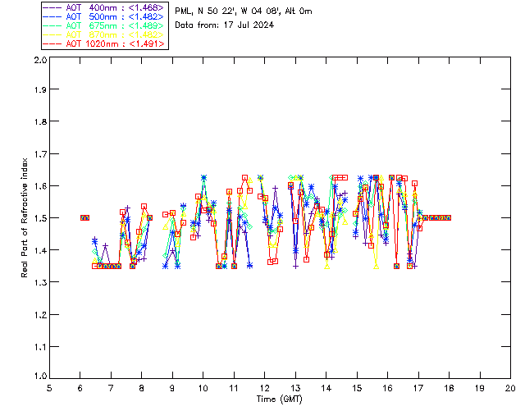Click the y-axis label 1.7
The image size is (525, 420).
click(x=40, y=153)
